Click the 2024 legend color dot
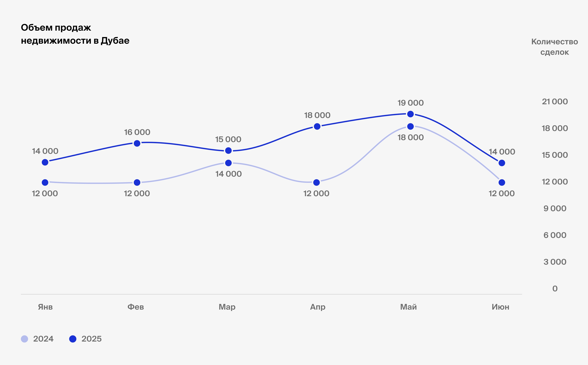 tap(24, 339)
